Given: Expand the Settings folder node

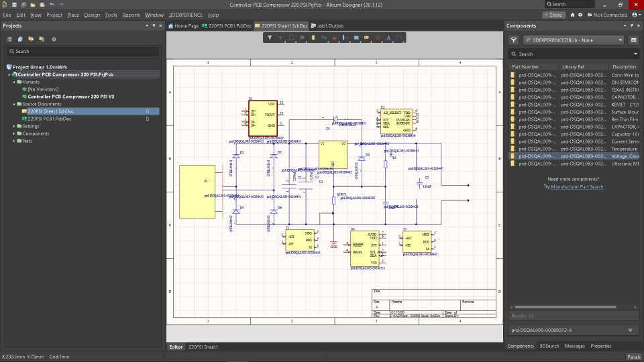Looking at the screenshot, I should (14, 127).
